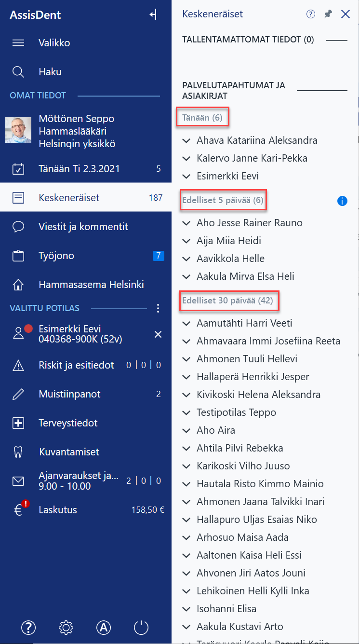Expand Aakula Mirva Elsa Heli row

click(x=186, y=276)
